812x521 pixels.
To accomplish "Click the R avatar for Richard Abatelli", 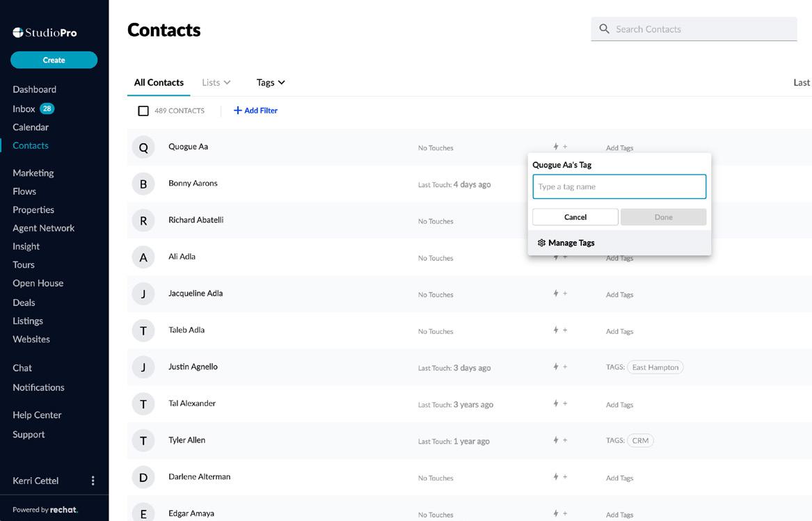I will click(x=143, y=221).
